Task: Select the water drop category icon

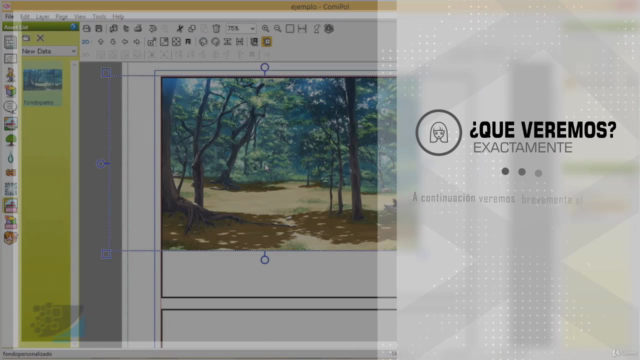Action: click(x=10, y=157)
